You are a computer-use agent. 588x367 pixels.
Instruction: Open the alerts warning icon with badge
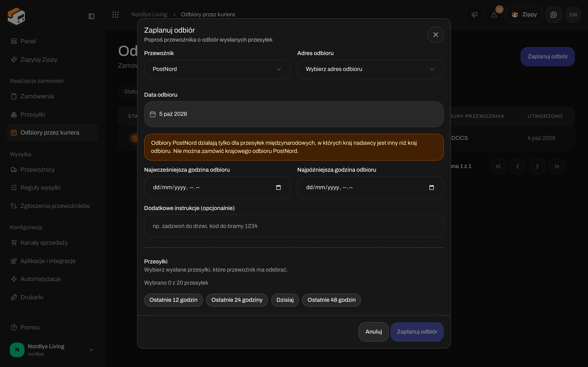[x=494, y=14]
